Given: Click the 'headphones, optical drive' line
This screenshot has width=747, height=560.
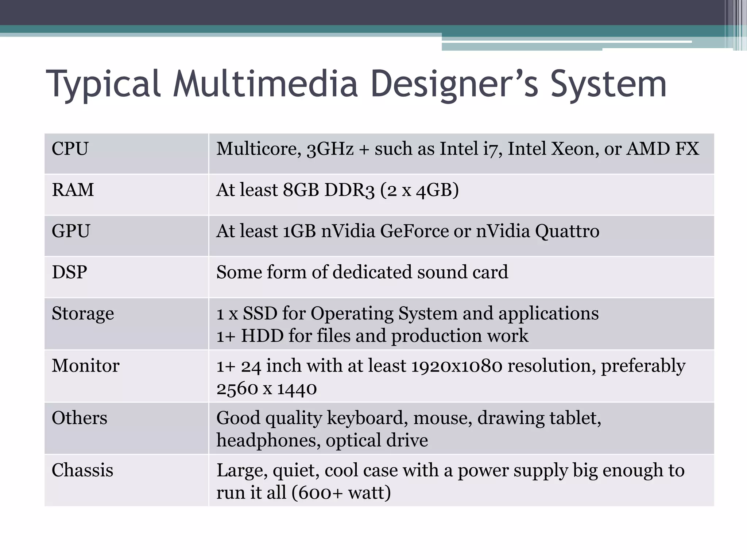Looking at the screenshot, I should pyautogui.click(x=322, y=440).
